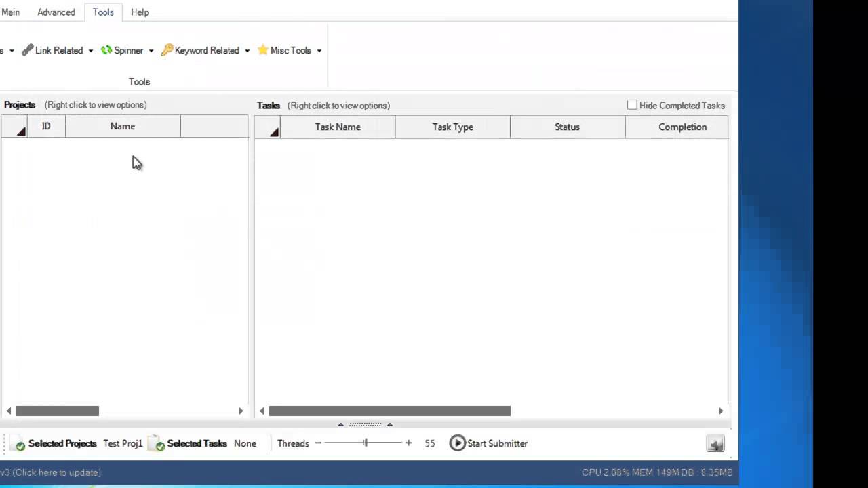
Task: Click the splitter up arrow above Threads
Action: click(341, 425)
